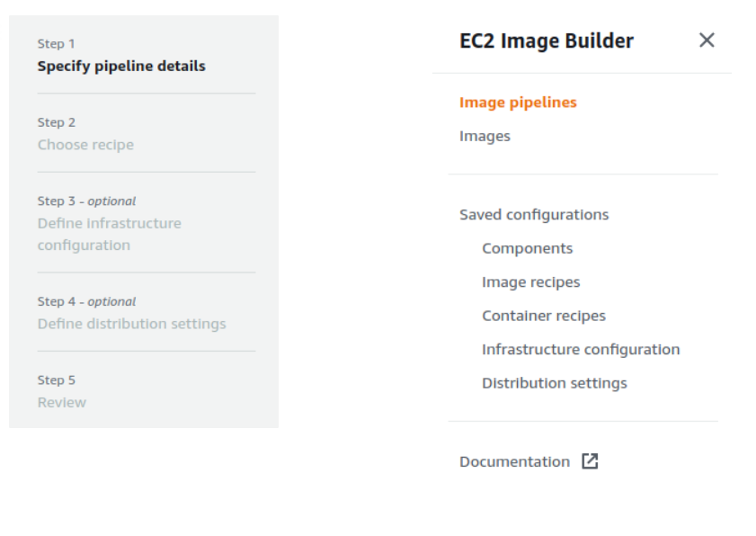Navigate to Image recipes

tap(530, 282)
